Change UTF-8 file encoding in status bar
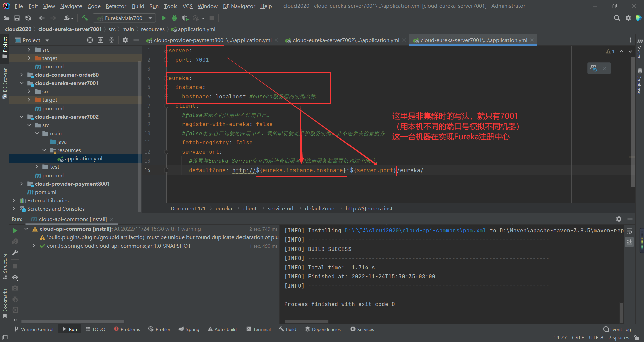 pyautogui.click(x=596, y=337)
